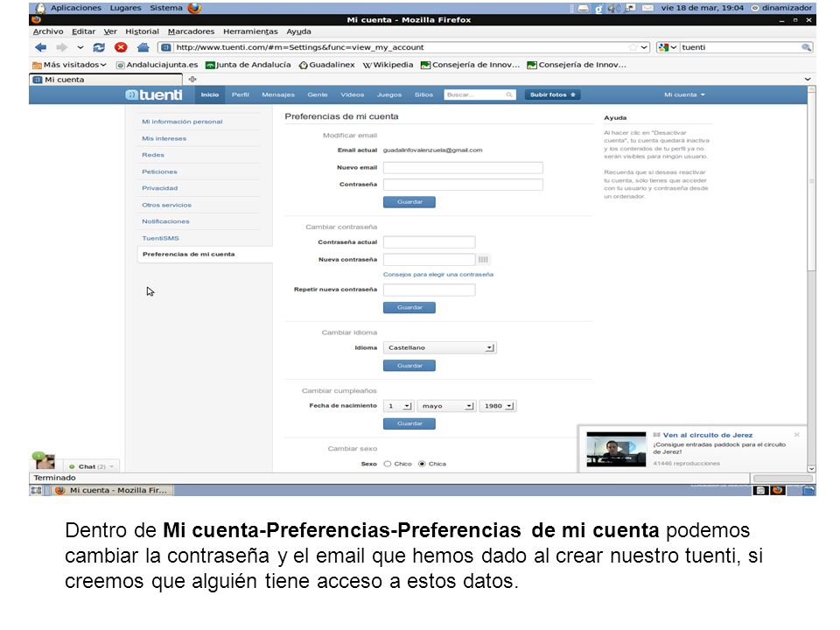Click the tuenti logo
The width and height of the screenshot is (840, 630).
pyautogui.click(x=154, y=94)
